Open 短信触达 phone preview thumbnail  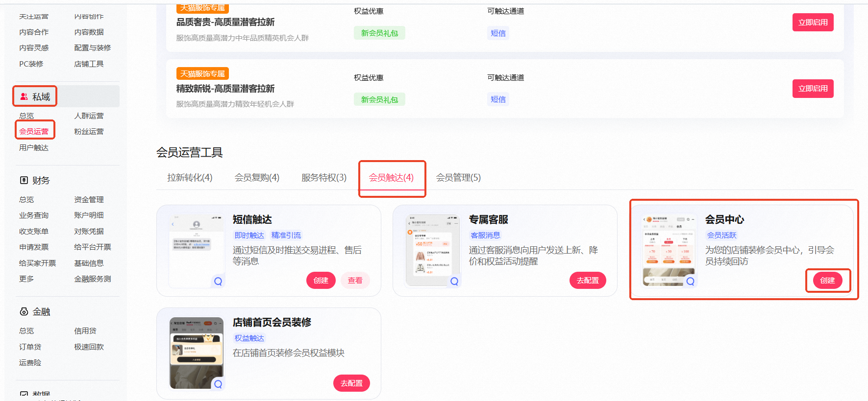pos(196,251)
